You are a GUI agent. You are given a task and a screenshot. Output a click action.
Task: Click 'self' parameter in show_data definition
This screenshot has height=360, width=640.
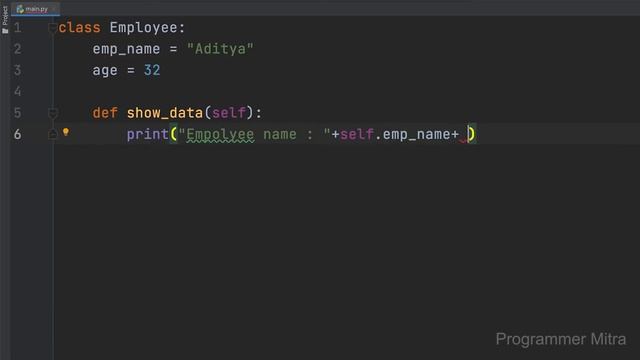click(x=229, y=113)
